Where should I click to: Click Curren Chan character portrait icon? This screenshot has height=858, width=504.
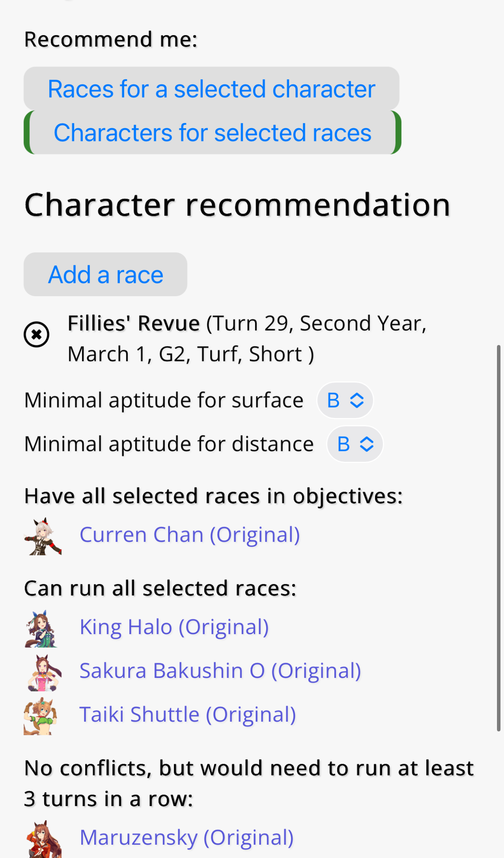[x=43, y=536]
